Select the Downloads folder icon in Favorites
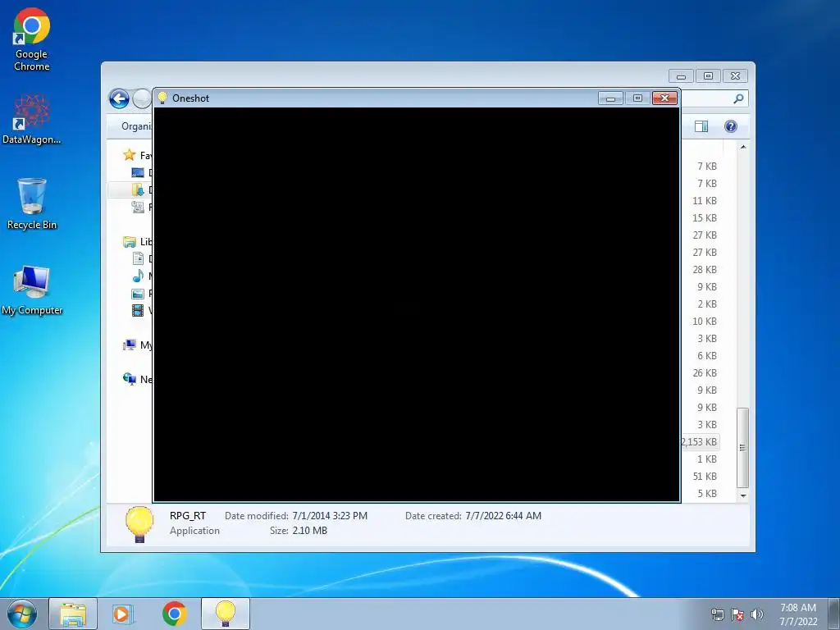The width and height of the screenshot is (840, 630). click(x=138, y=189)
